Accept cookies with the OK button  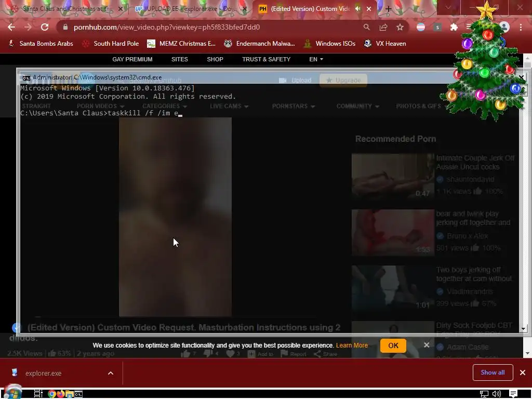[393, 345]
